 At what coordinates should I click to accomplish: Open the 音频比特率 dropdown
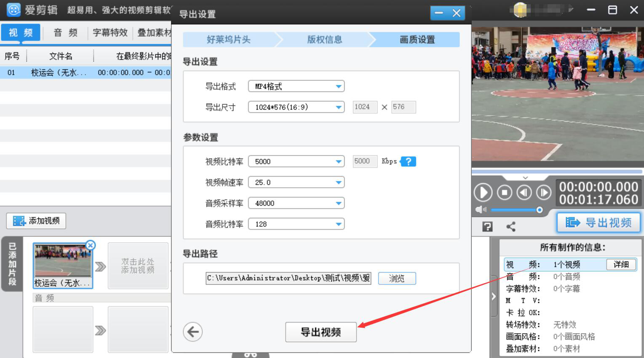coord(297,224)
